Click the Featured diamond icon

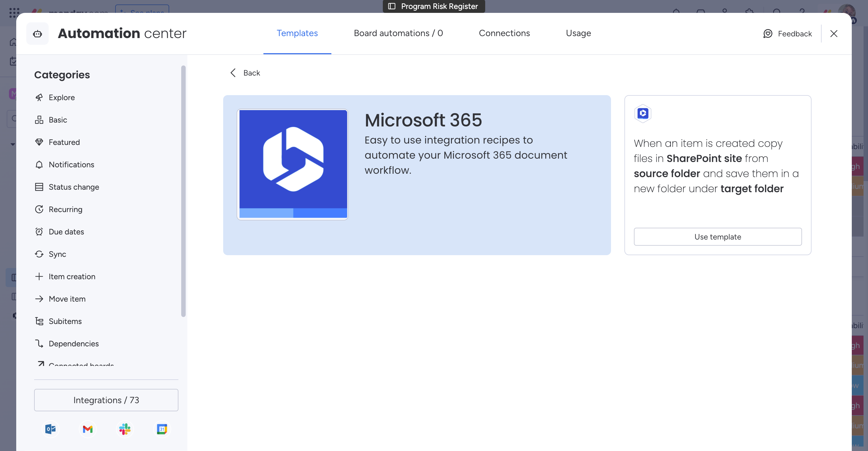(x=39, y=142)
